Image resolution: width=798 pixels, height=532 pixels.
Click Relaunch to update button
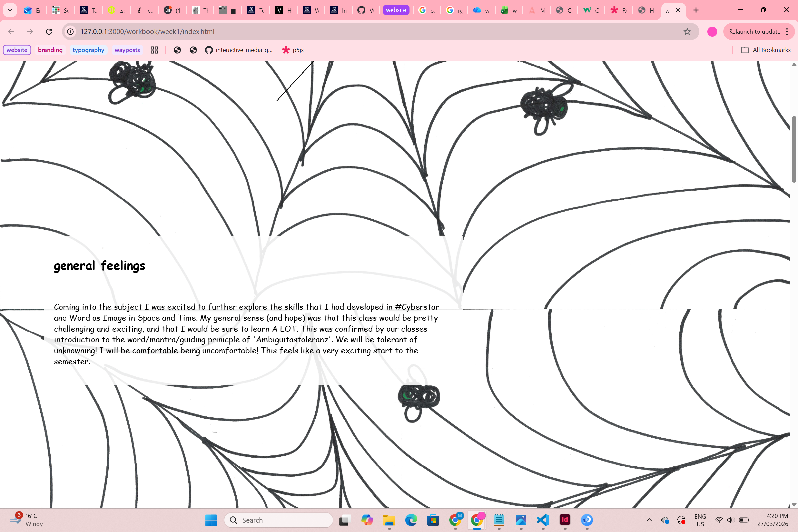coord(754,32)
